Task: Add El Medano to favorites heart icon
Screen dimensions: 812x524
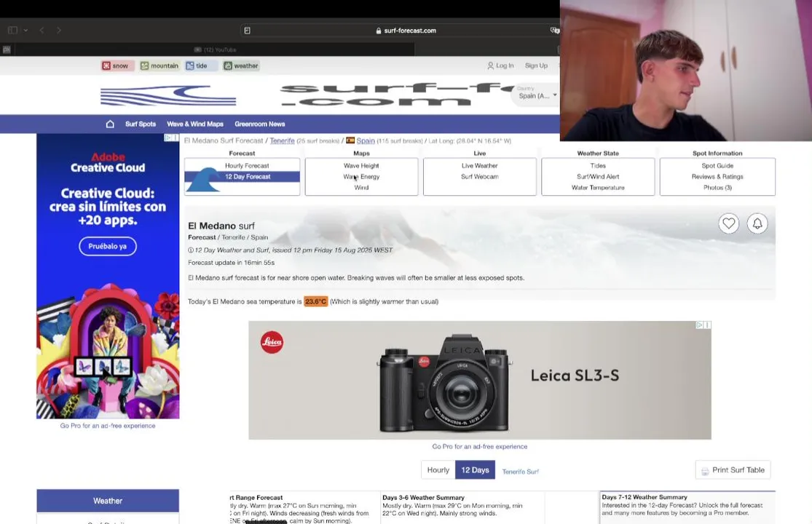Action: tap(729, 223)
